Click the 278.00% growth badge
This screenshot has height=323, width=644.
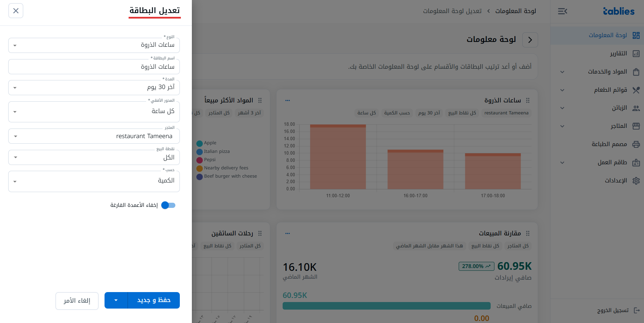pos(476,266)
